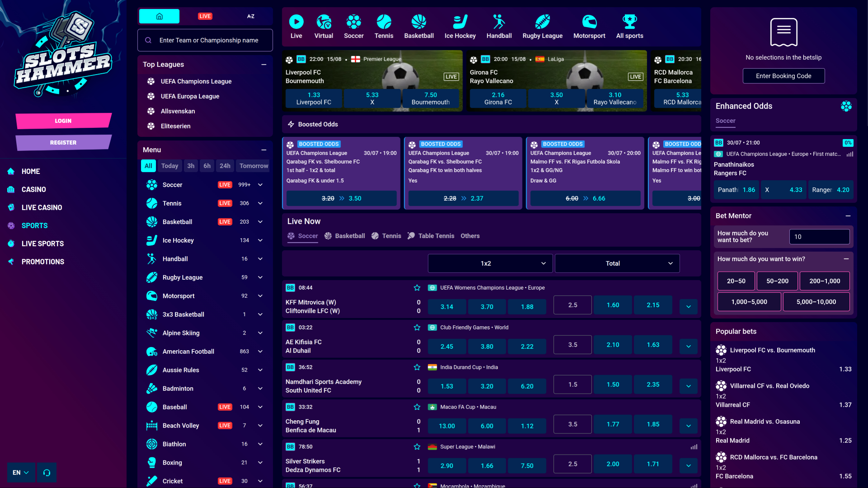The height and width of the screenshot is (488, 868).
Task: Select the Tomorrow time filter
Action: (253, 166)
